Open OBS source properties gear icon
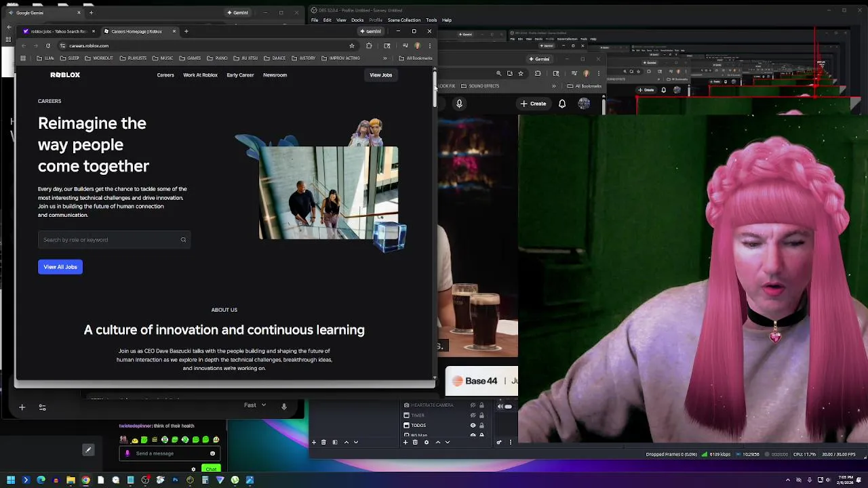The width and height of the screenshot is (868, 488). (426, 442)
